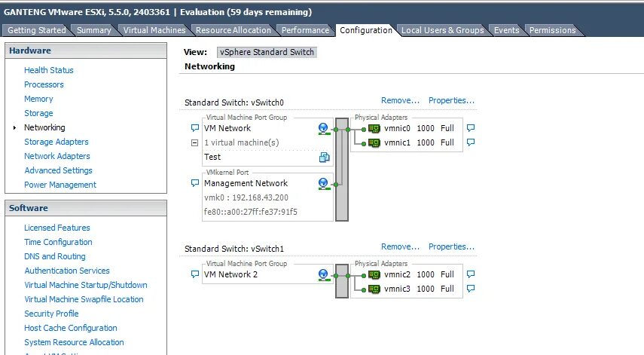Click the vmnic0 adapter card icon
This screenshot has width=644, height=355.
[374, 129]
